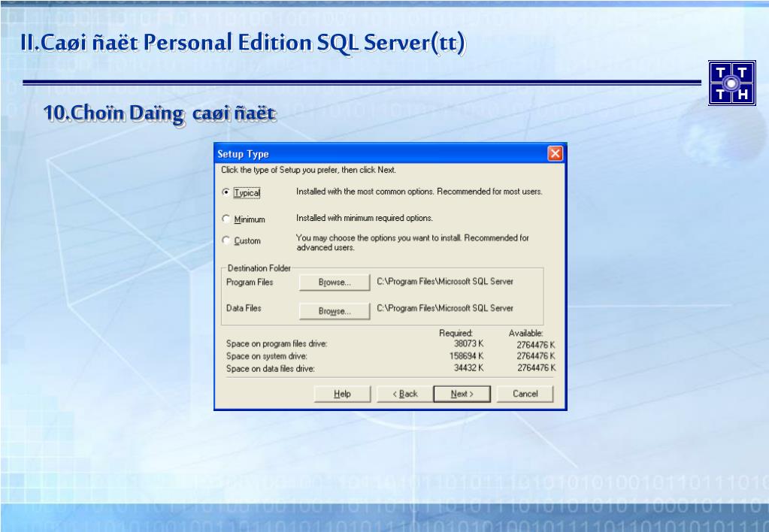Pick the Custom setup radio button

[226, 240]
